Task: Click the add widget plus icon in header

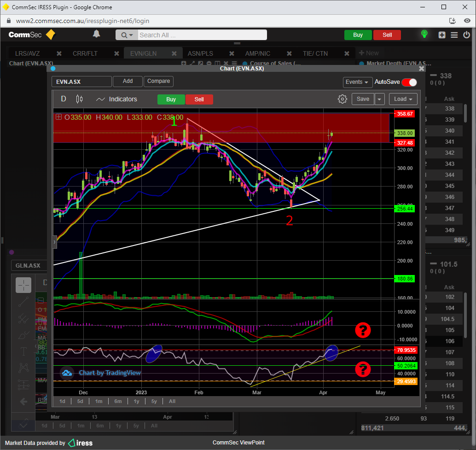Action: point(442,35)
